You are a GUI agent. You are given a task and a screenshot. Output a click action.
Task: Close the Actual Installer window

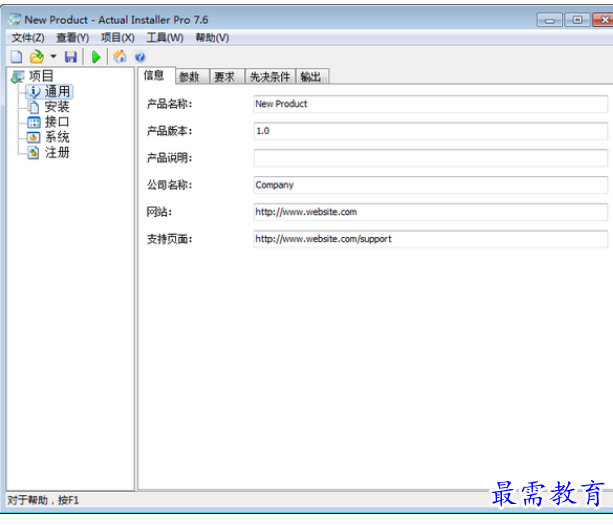(603, 20)
